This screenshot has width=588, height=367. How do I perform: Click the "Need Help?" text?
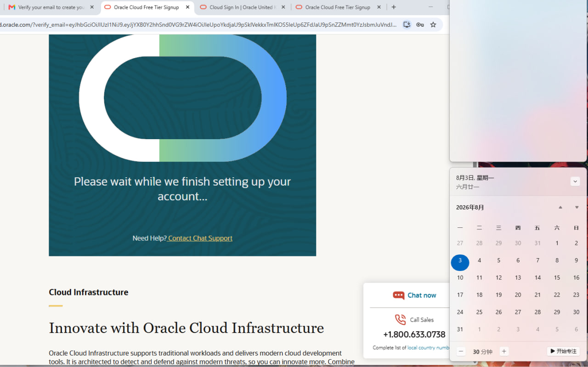coord(149,238)
